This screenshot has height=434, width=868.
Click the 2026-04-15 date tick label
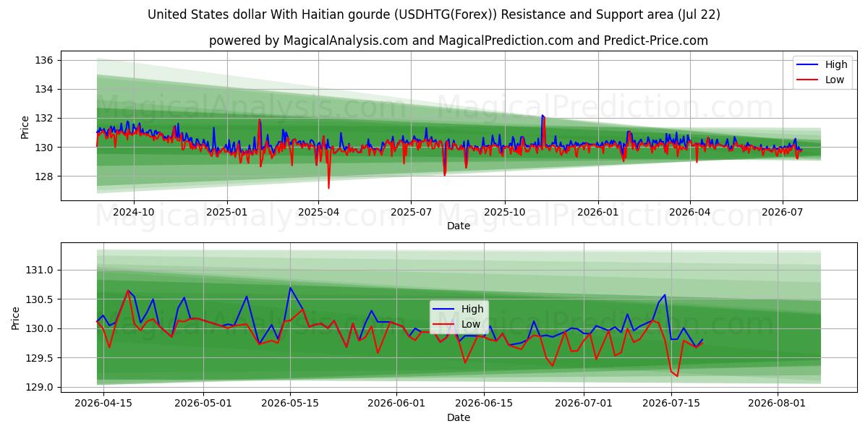coord(103,404)
